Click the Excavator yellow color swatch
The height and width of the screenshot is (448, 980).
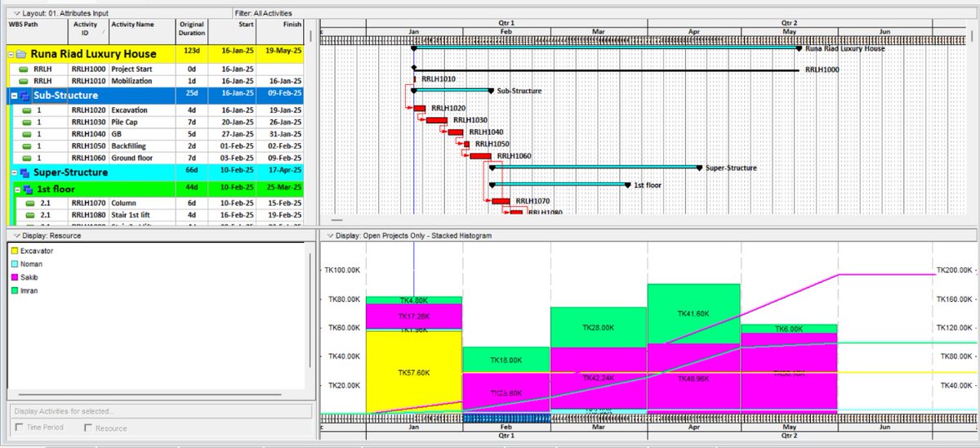13,251
